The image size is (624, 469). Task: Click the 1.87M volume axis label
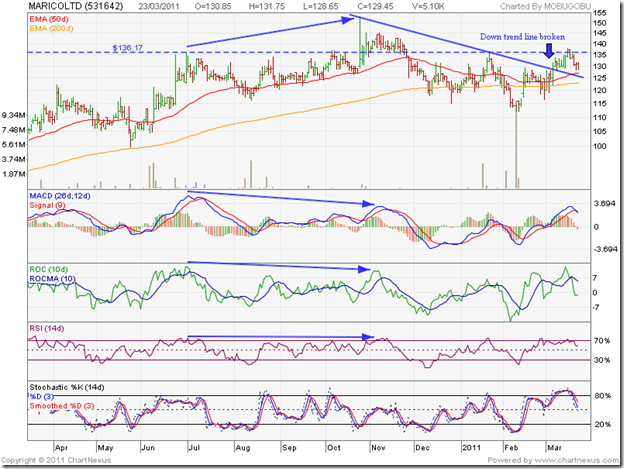pos(14,174)
